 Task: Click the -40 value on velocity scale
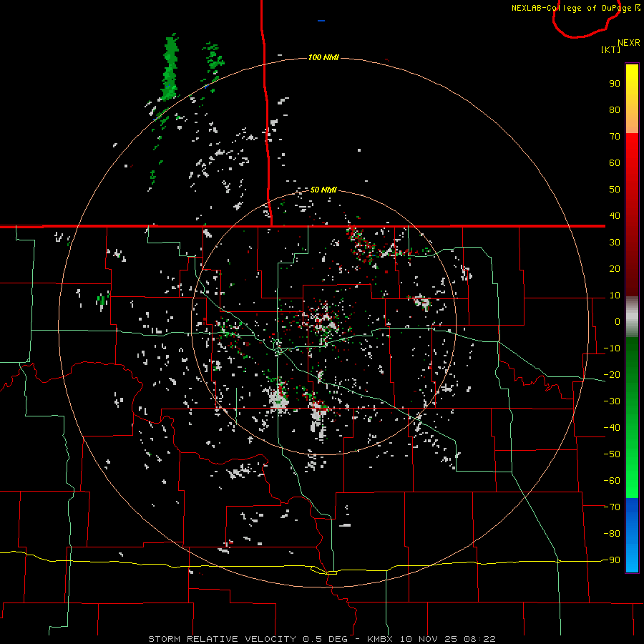[612, 428]
